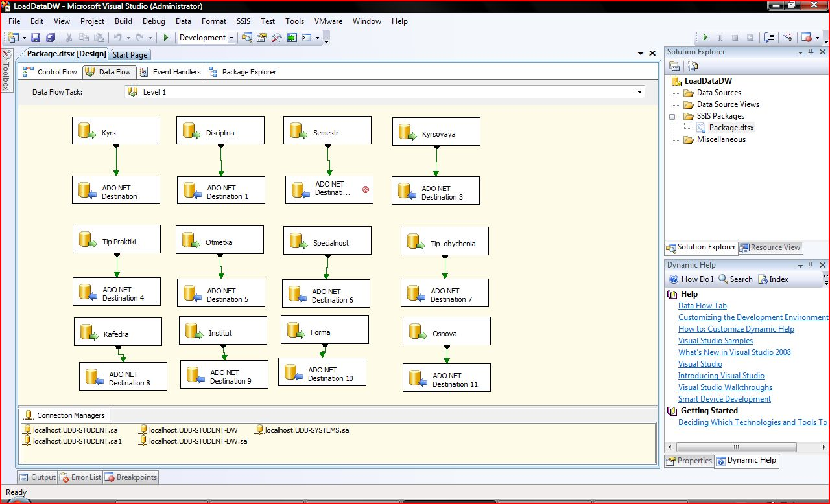
Task: Switch to the Event Handlers tab
Action: point(171,72)
